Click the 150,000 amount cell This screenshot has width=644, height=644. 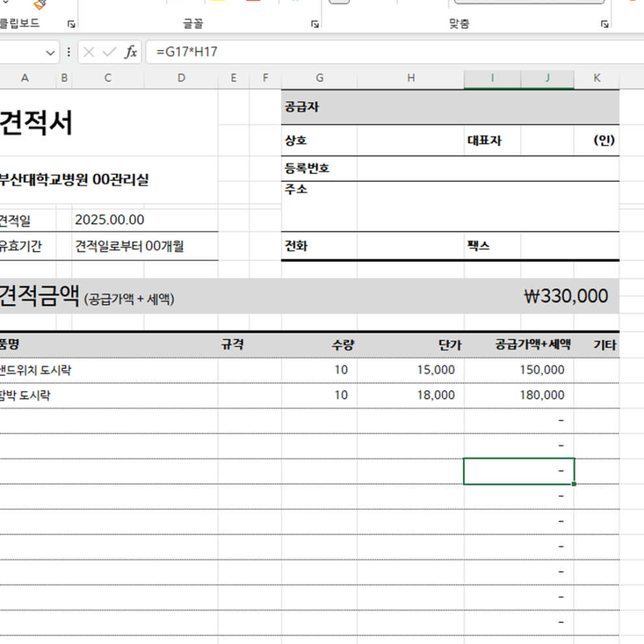542,370
